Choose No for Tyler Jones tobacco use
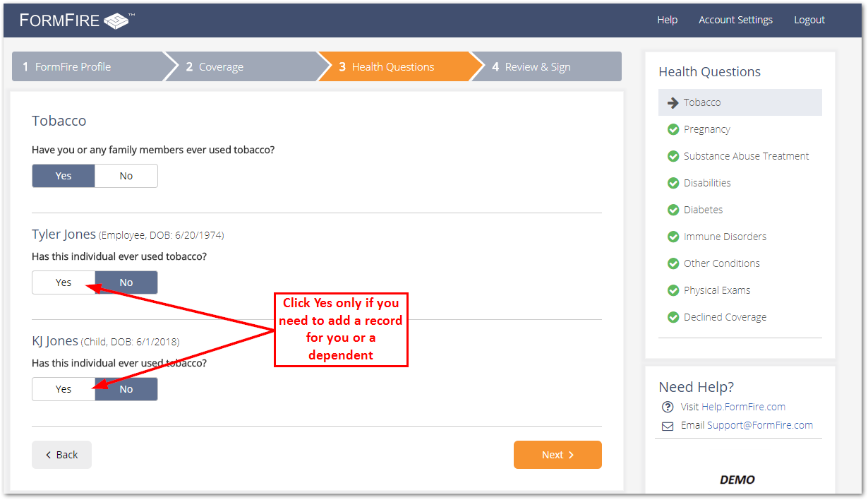The height and width of the screenshot is (500, 868). tap(126, 282)
